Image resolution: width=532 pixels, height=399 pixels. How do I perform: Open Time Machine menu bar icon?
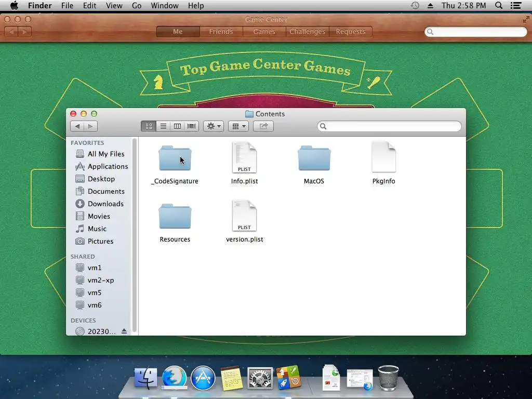pos(415,5)
